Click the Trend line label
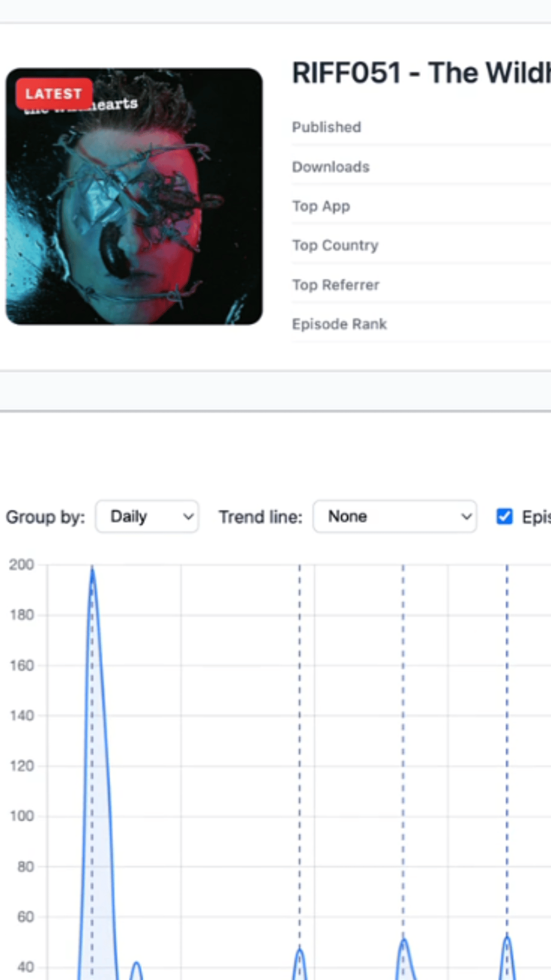Viewport: 551px width, 980px height. click(x=261, y=517)
